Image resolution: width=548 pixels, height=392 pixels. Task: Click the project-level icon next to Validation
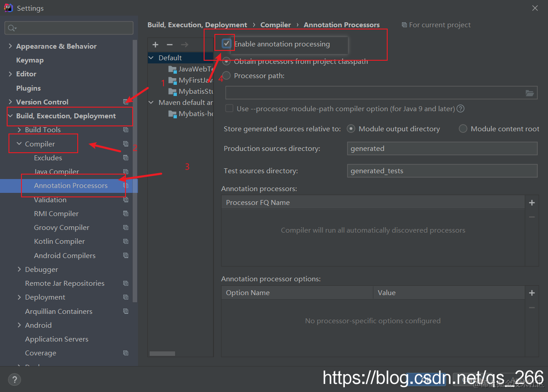click(x=126, y=200)
